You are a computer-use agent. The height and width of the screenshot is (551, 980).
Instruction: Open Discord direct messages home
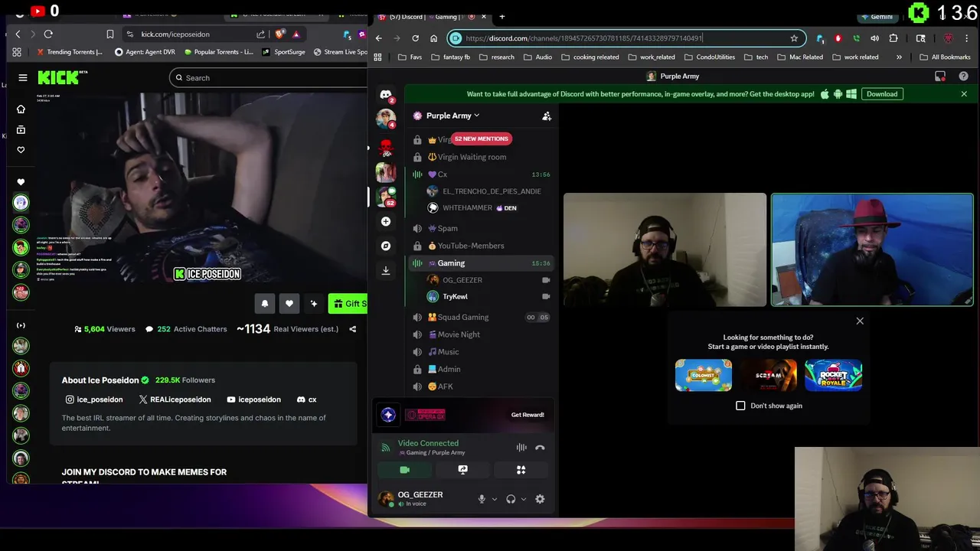point(386,94)
